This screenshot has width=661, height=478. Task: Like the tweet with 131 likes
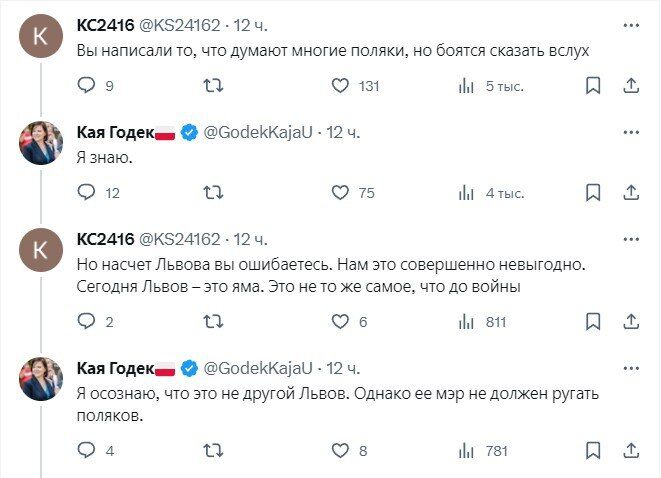tap(340, 86)
